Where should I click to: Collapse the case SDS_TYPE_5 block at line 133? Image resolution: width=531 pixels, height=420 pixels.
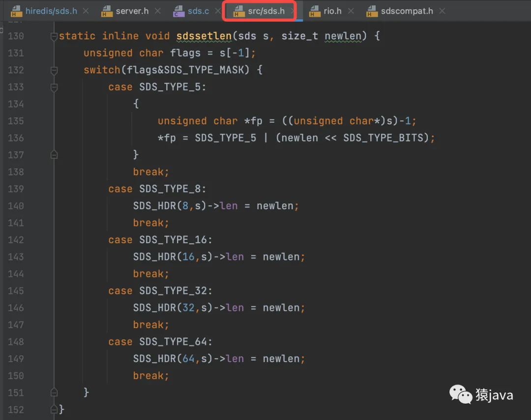click(54, 87)
